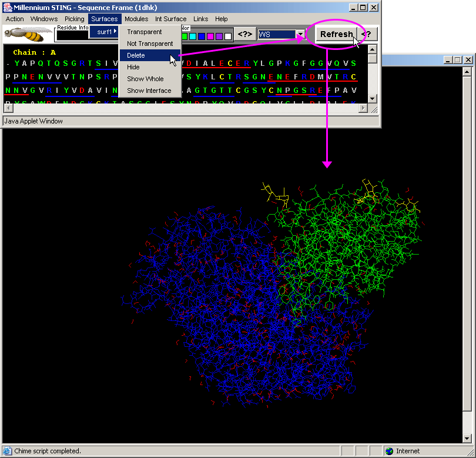
Task: Click the Residue Info field
Action: click(72, 35)
